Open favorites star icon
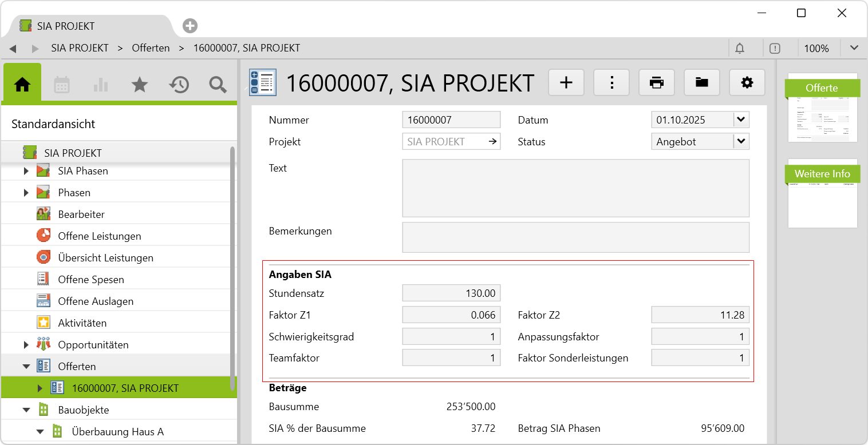 pyautogui.click(x=140, y=85)
